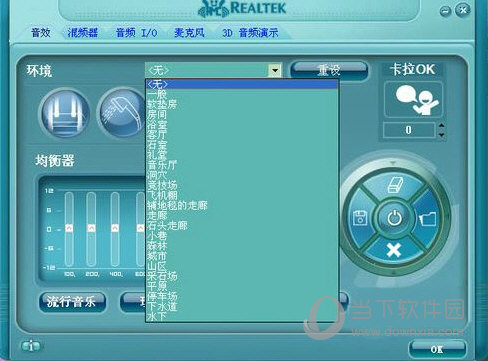The height and width of the screenshot is (361, 488).
Task: Choose 石头走廊 in environment list
Action: pos(242,225)
